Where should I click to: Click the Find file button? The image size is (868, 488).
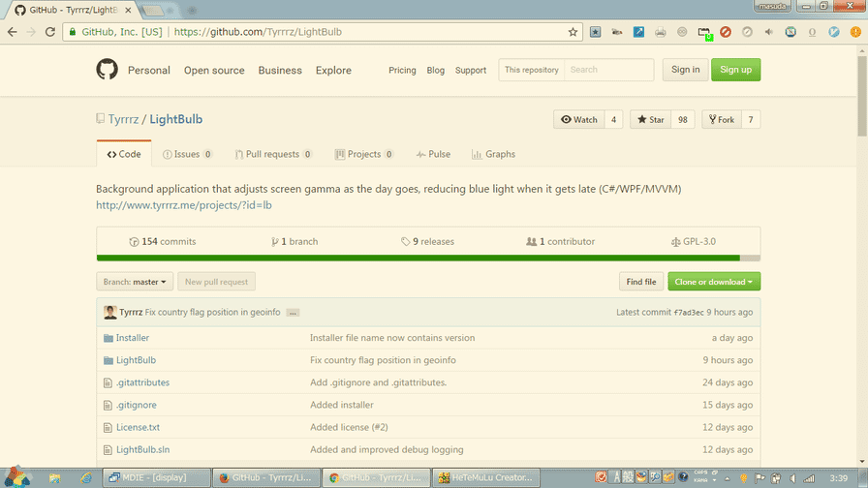[641, 282]
